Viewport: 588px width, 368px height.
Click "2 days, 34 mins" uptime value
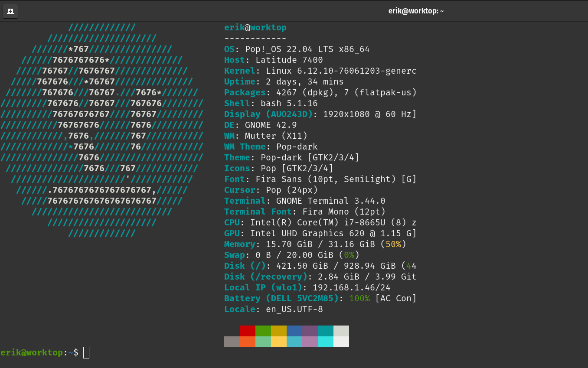tap(305, 82)
